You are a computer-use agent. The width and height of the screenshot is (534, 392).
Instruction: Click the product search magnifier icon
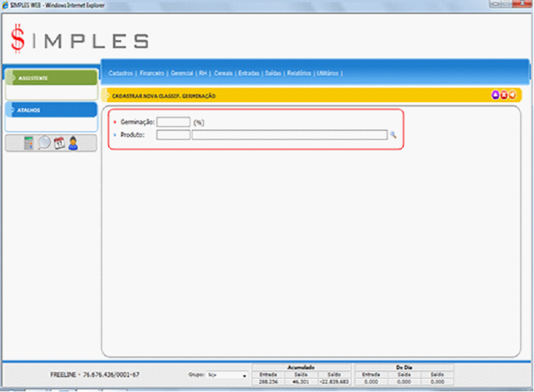(393, 135)
